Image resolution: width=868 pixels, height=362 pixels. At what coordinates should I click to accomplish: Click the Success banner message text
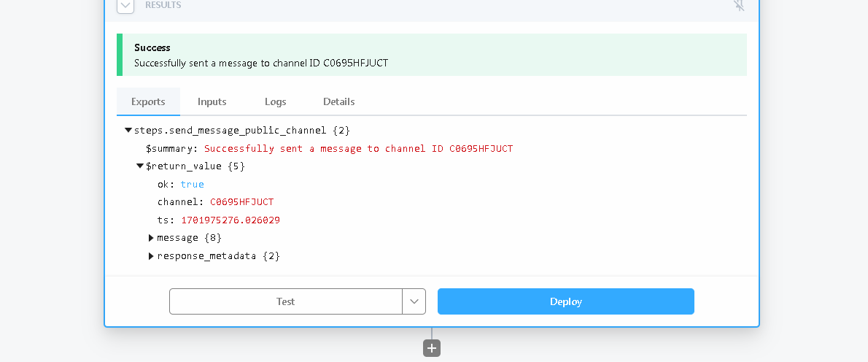click(x=261, y=63)
